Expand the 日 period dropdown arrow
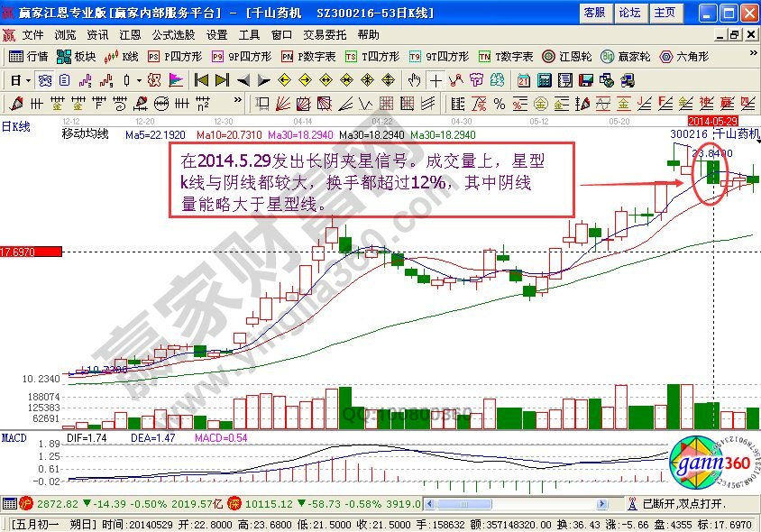 [28, 80]
